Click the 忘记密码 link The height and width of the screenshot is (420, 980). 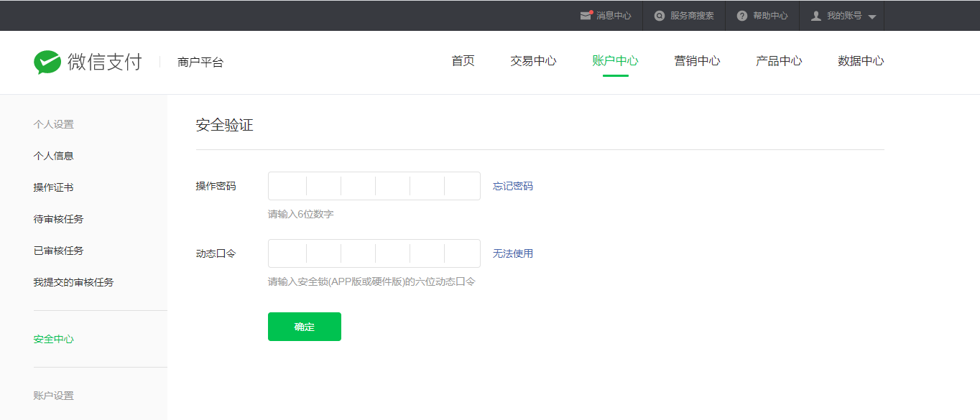click(x=513, y=186)
